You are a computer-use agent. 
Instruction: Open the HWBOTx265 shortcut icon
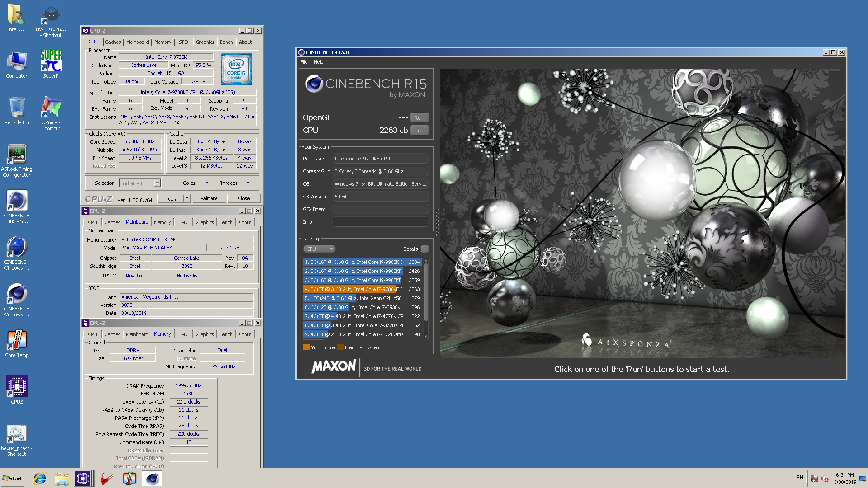click(51, 21)
